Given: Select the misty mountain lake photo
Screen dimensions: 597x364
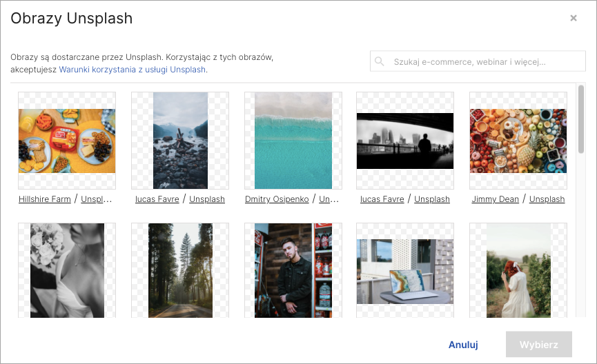Looking at the screenshot, I should pos(179,141).
